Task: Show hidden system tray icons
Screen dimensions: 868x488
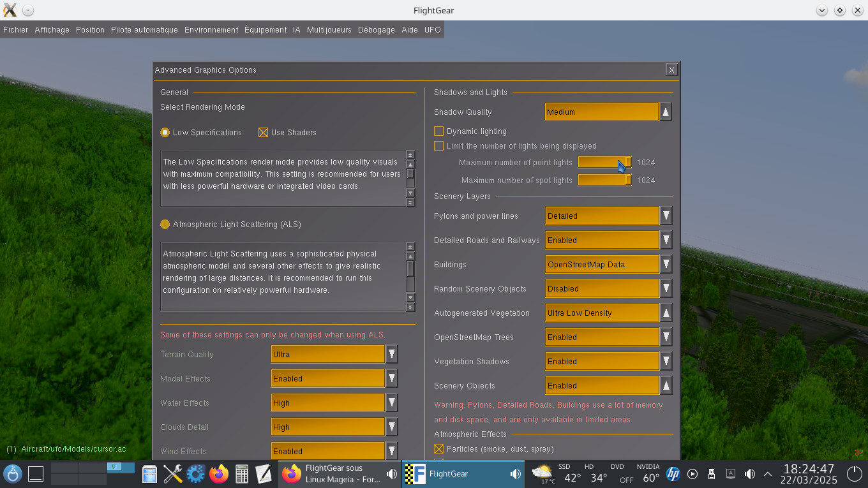Action: [x=768, y=474]
